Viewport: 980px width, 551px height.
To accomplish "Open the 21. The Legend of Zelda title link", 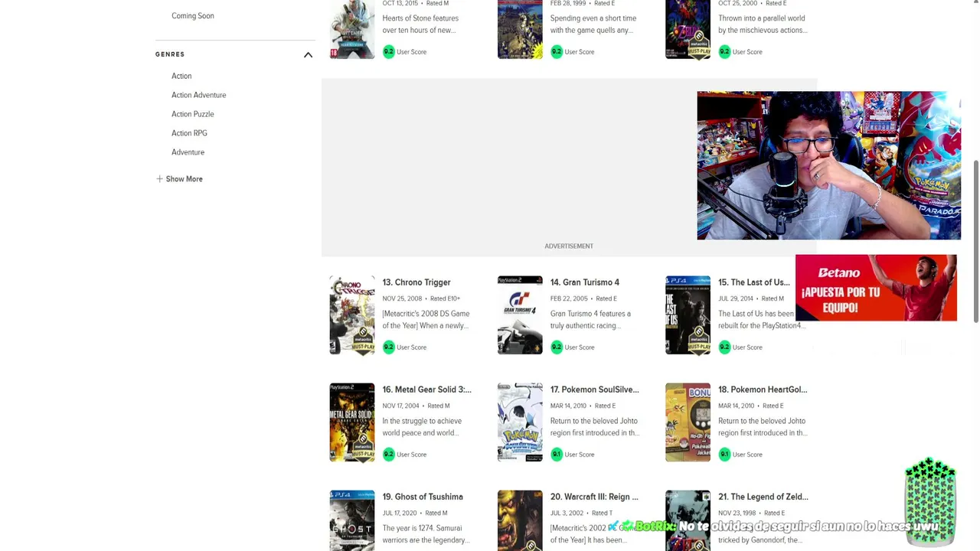I will point(763,497).
